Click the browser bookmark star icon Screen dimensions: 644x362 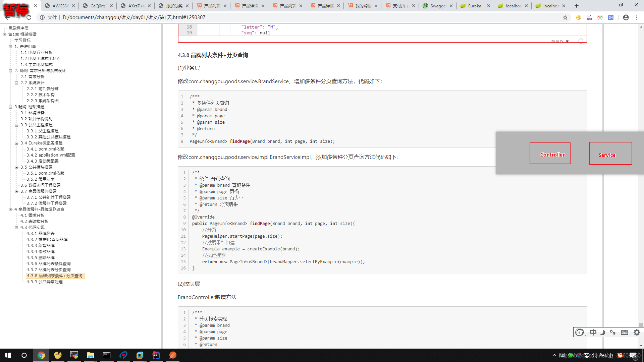coord(565,17)
